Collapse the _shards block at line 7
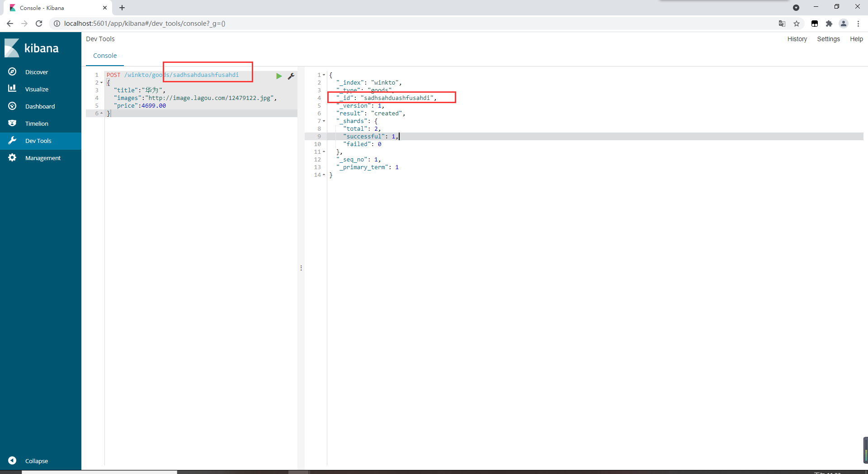 [x=324, y=121]
